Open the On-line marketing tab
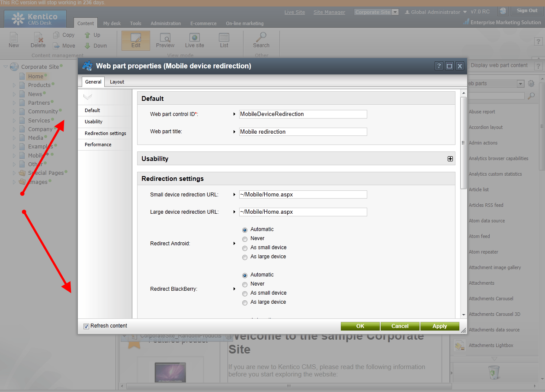The width and height of the screenshot is (545, 392). 244,23
